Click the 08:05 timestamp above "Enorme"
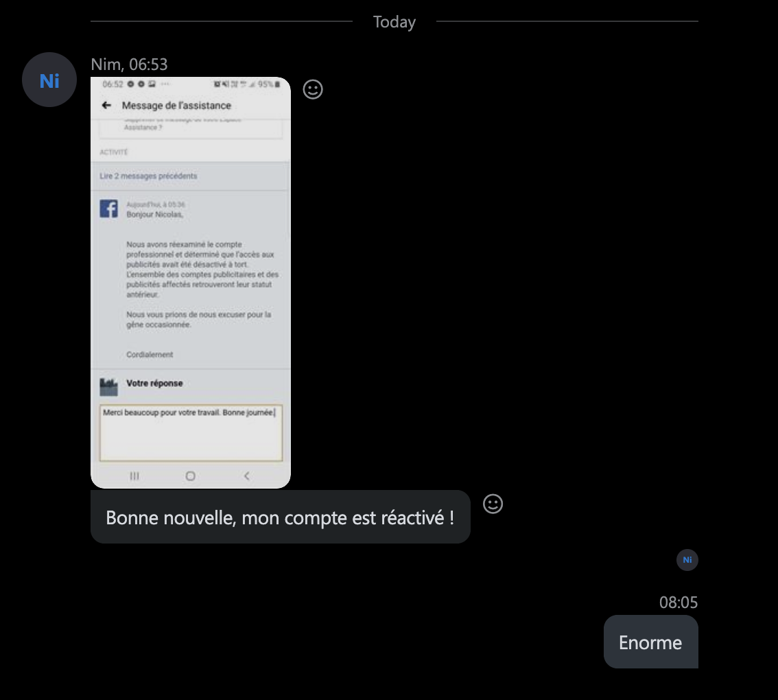This screenshot has width=778, height=700. 678,603
